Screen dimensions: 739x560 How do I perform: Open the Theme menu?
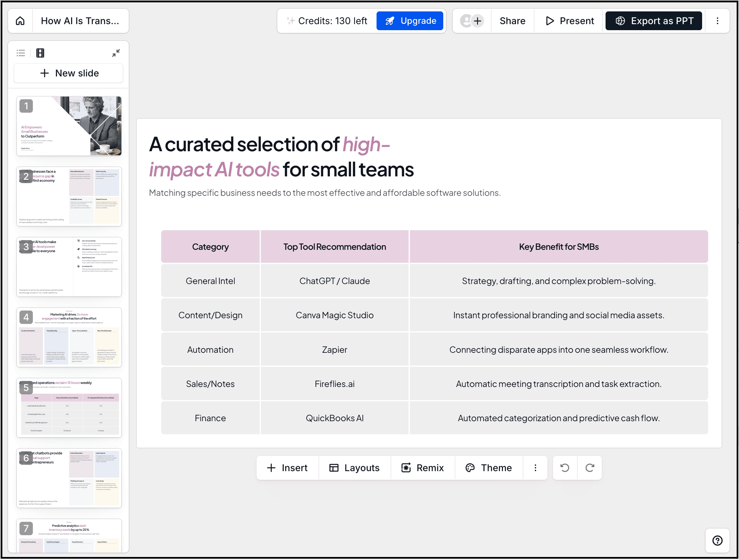489,468
